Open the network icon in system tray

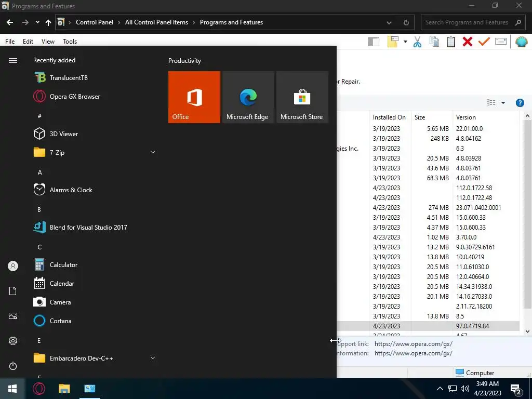(x=453, y=389)
